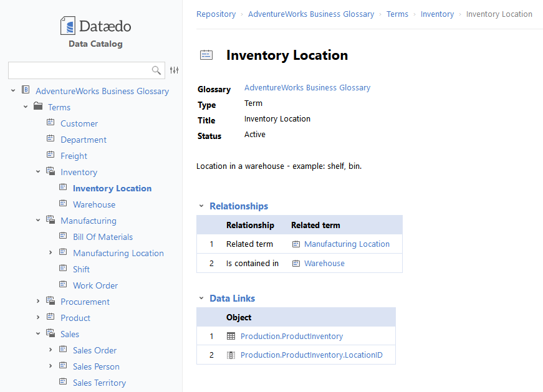
Task: Click the table icon beside Production.ProductInventory
Action: tap(231, 336)
